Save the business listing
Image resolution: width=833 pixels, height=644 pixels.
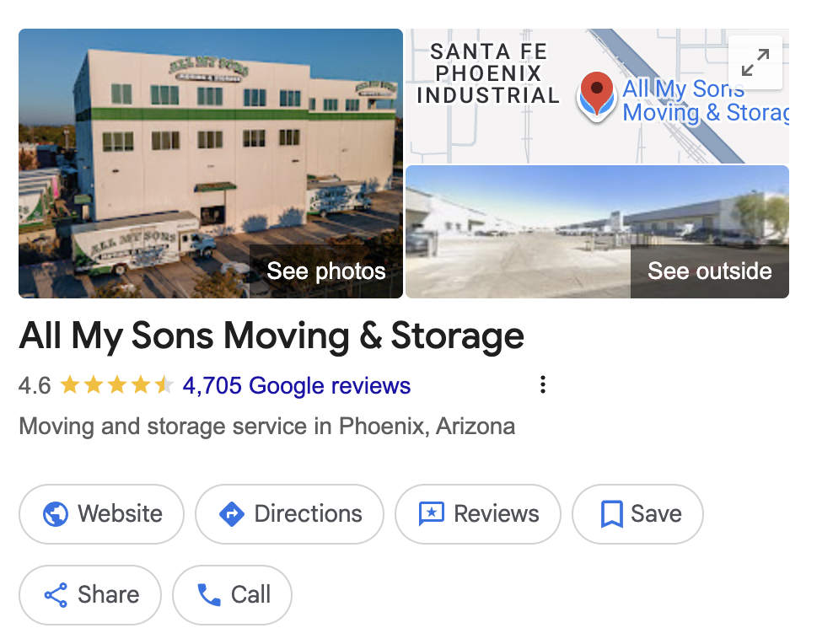[637, 513]
